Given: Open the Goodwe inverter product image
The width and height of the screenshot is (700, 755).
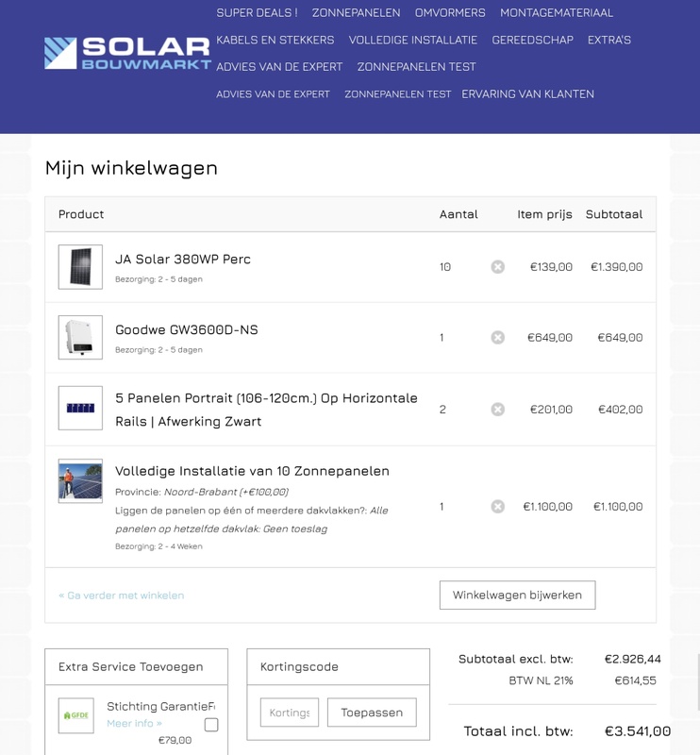Looking at the screenshot, I should 80,337.
